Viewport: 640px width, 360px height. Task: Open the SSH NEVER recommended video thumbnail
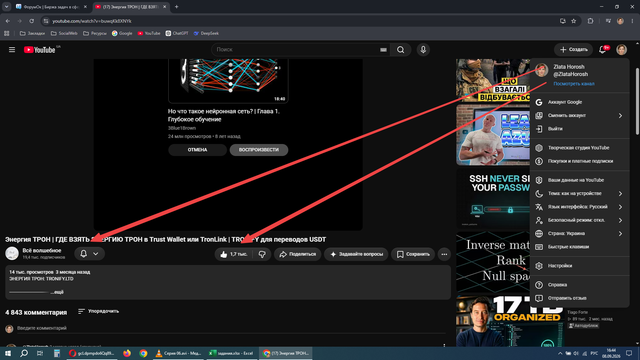(x=493, y=199)
